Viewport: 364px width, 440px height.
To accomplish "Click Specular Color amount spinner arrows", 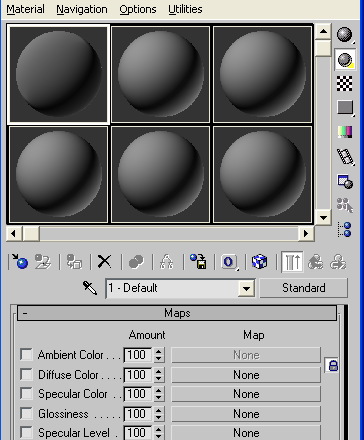I will pyautogui.click(x=159, y=394).
